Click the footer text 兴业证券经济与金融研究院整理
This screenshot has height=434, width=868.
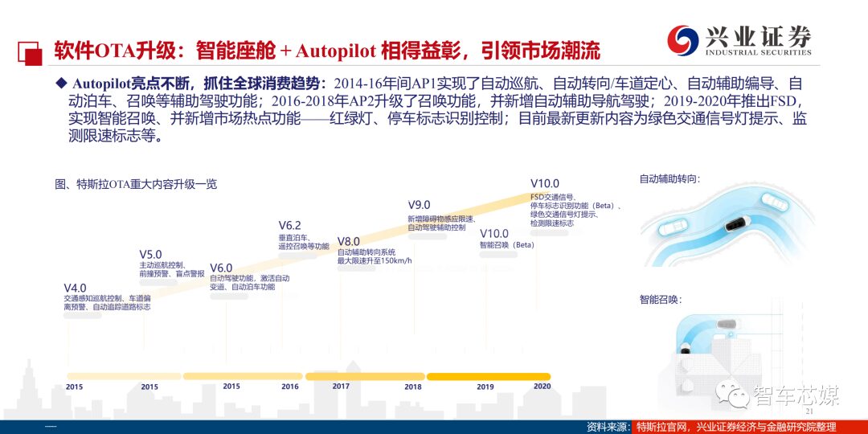coord(764,427)
